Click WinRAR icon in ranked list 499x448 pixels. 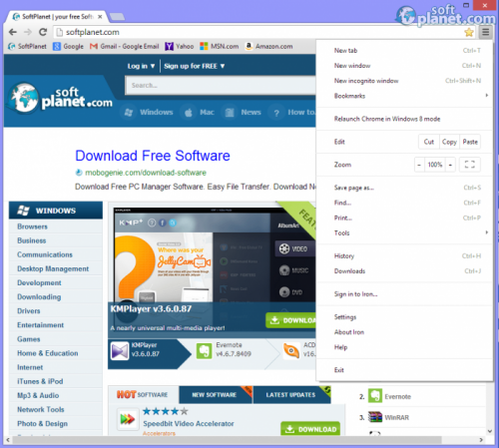375,417
